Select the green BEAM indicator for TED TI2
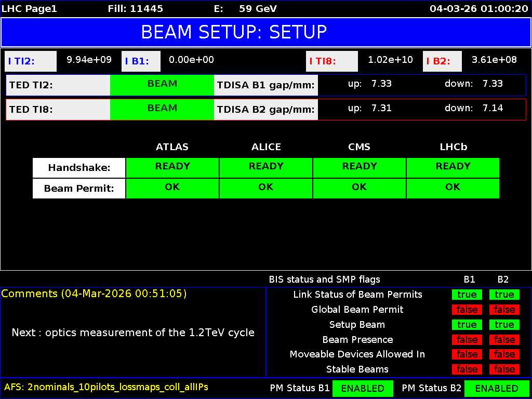 [x=162, y=84]
